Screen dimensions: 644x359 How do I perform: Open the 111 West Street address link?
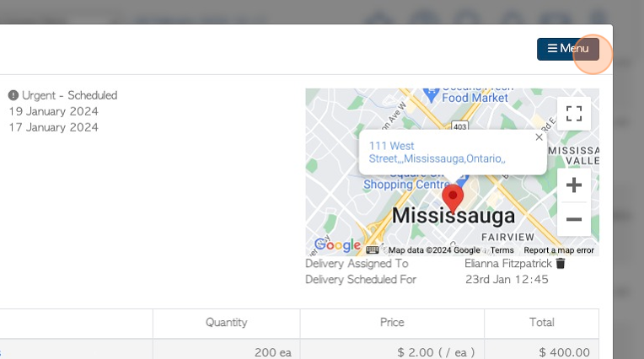(x=437, y=153)
